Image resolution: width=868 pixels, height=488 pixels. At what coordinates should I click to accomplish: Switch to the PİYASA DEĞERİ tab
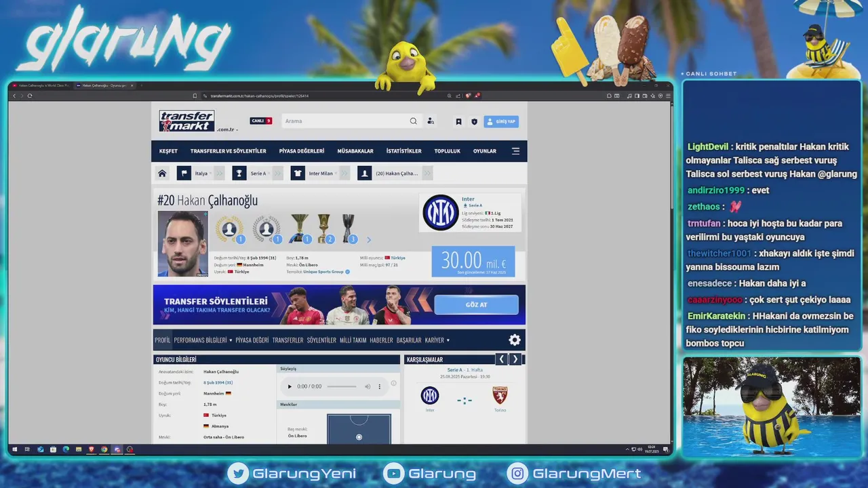pyautogui.click(x=252, y=340)
